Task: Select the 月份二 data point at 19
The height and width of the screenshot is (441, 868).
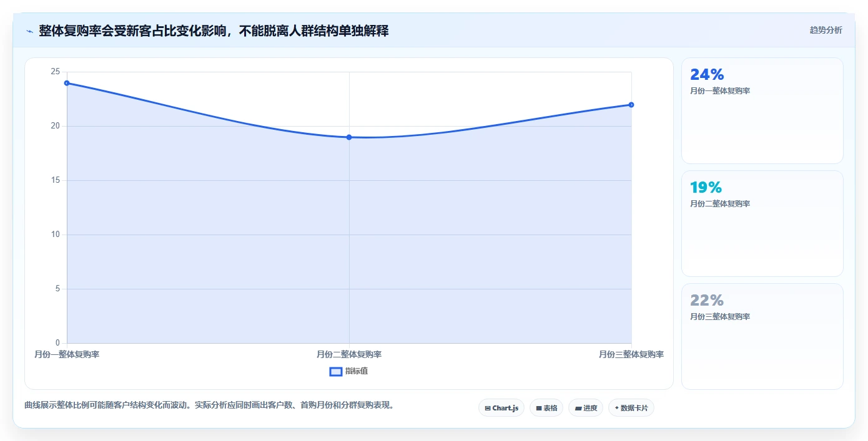Action: (x=349, y=137)
